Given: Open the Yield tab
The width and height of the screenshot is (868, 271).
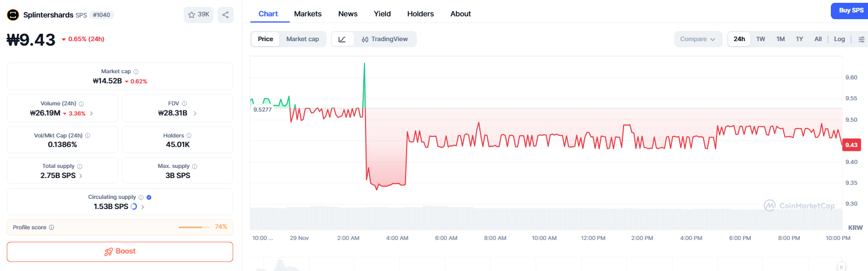Looking at the screenshot, I should click(382, 14).
